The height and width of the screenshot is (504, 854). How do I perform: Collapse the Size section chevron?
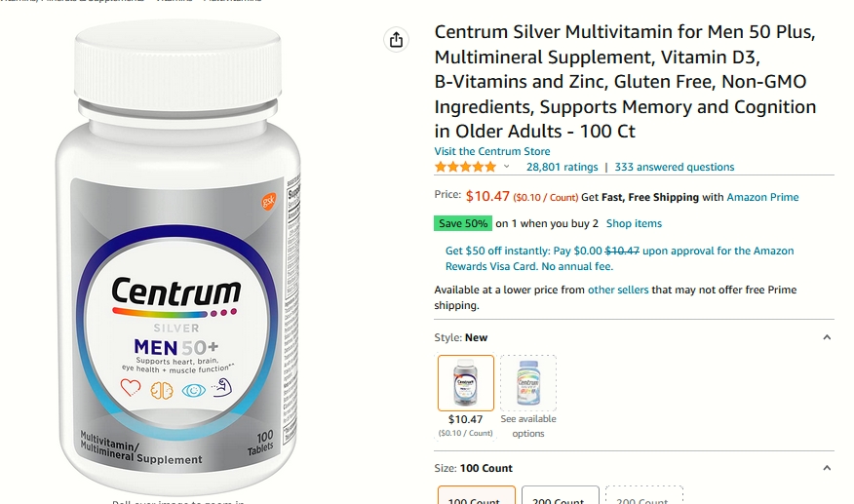(x=827, y=468)
